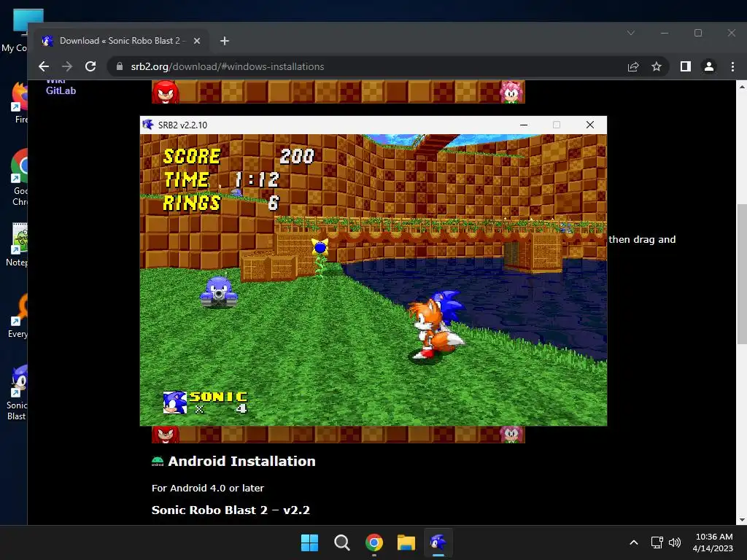Image resolution: width=747 pixels, height=560 pixels.
Task: Click the SCORE label in game HUD
Action: 192,156
